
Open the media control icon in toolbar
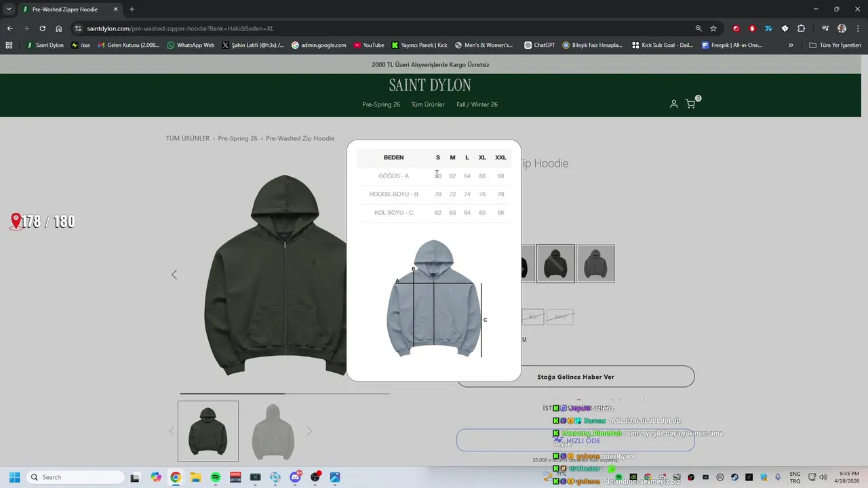click(825, 28)
